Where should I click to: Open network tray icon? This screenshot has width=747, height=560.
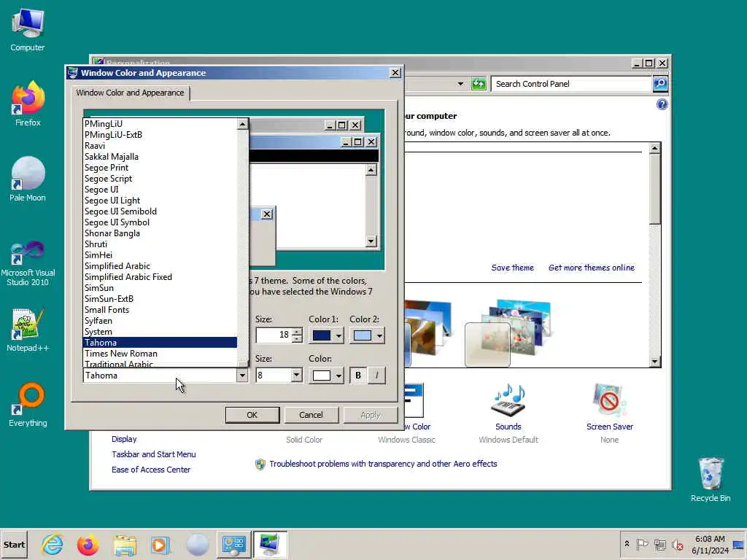click(x=659, y=544)
